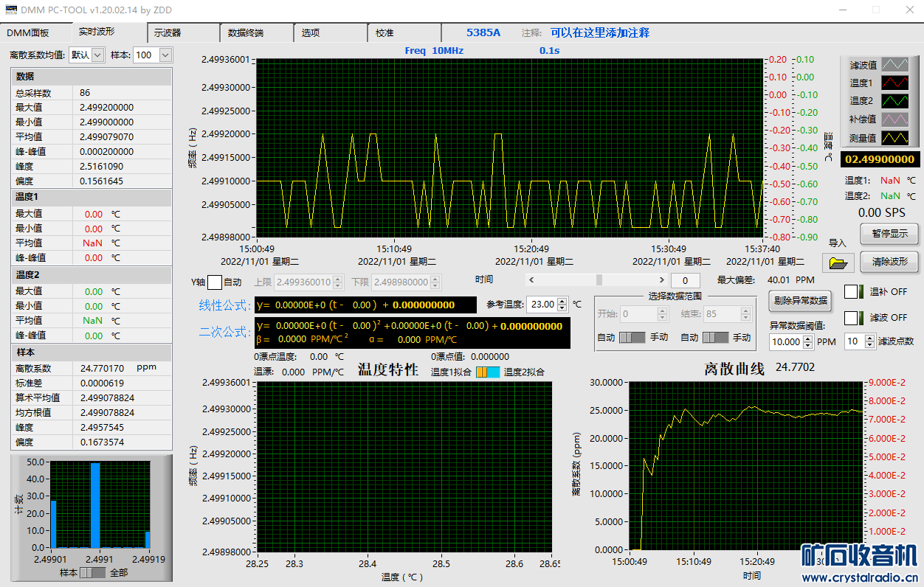This screenshot has width=924, height=587.
Task: Click the 滤波值 legend waveform swatch
Action: 897,65
